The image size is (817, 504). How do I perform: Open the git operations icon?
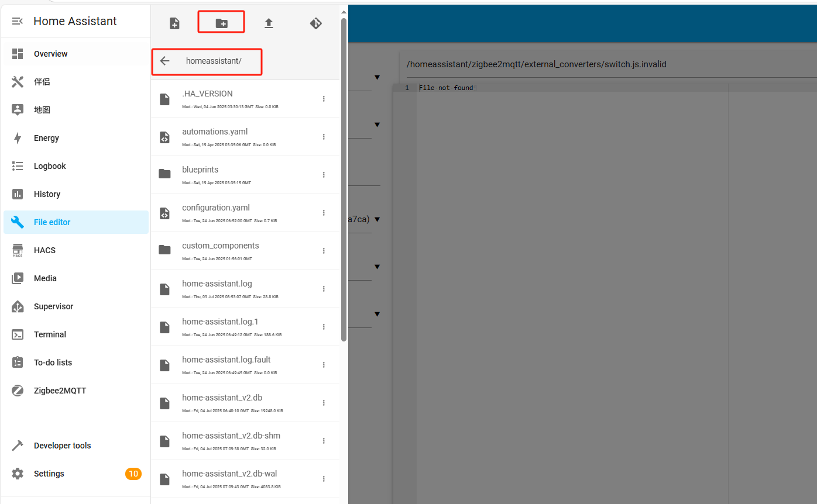[x=315, y=23]
